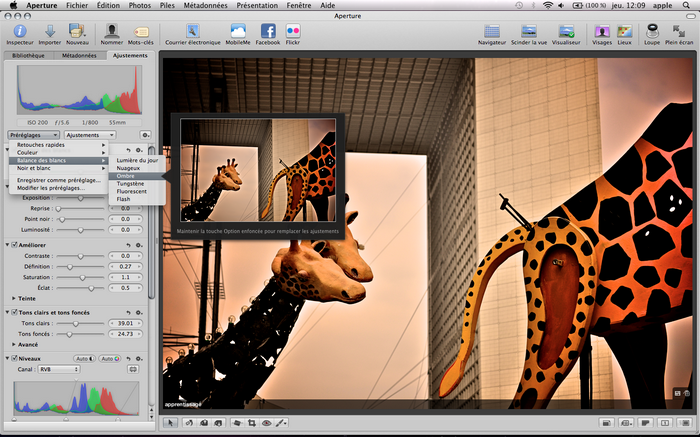Open the quick brushes tool menu

tap(281, 423)
